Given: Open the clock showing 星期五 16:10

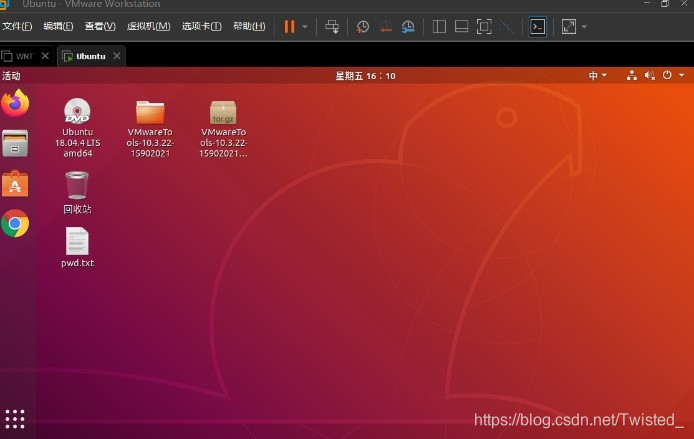Looking at the screenshot, I should click(365, 76).
